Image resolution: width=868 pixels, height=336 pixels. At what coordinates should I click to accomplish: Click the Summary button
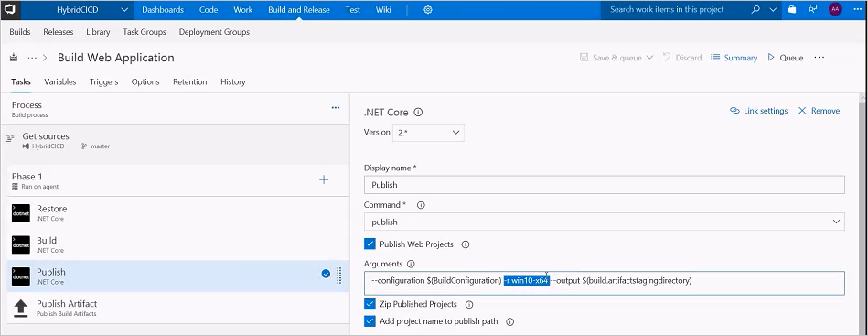pos(734,58)
